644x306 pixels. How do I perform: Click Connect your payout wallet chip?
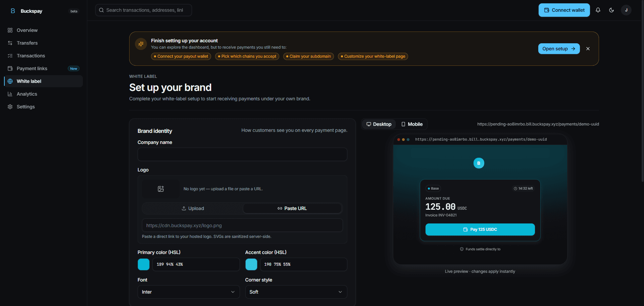pyautogui.click(x=181, y=56)
